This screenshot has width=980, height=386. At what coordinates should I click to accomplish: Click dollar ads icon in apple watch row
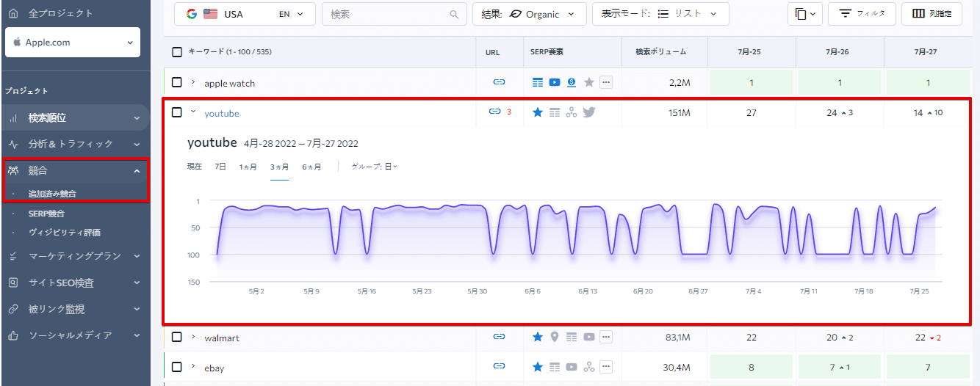tap(572, 83)
